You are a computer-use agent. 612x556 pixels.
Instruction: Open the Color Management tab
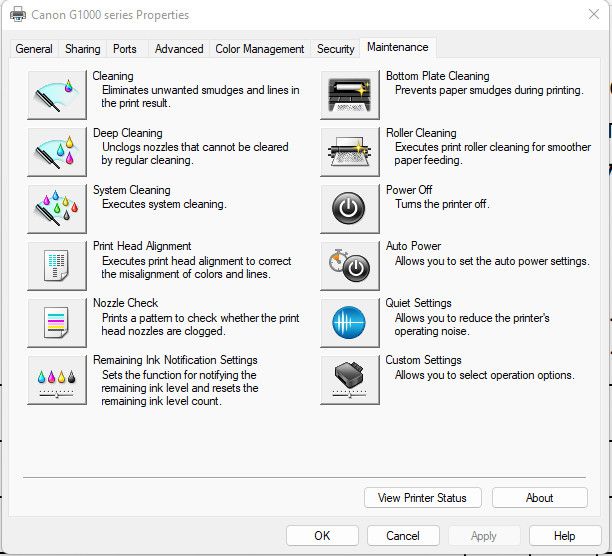click(259, 49)
